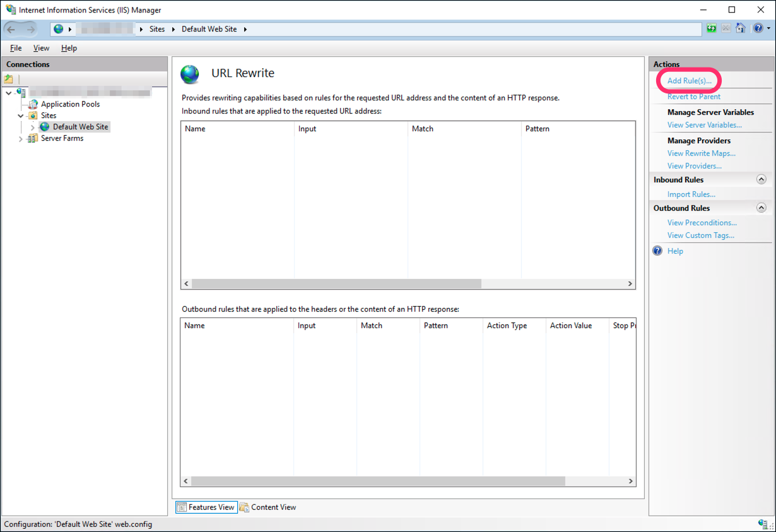This screenshot has width=776, height=532.
Task: Click the Add Rule(s)... link
Action: coord(689,81)
